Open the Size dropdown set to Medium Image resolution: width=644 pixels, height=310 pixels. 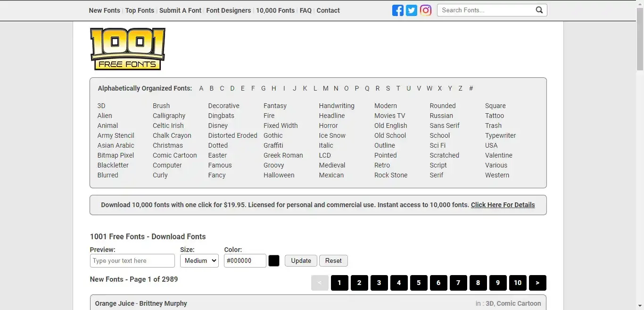click(199, 260)
